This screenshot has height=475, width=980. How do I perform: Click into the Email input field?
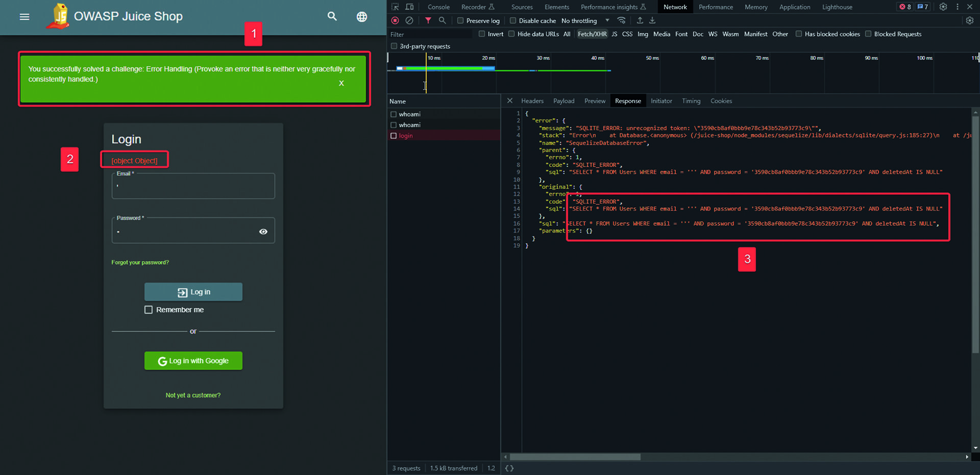193,187
